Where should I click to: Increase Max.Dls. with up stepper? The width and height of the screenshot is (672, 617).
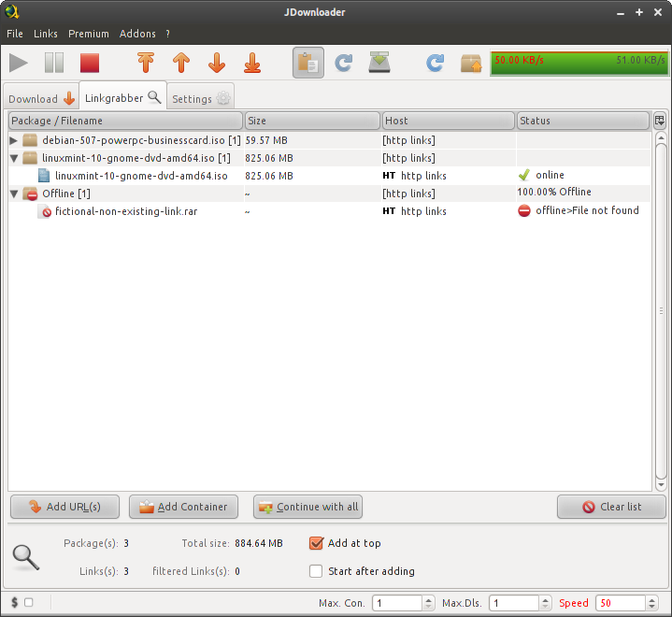(x=545, y=599)
